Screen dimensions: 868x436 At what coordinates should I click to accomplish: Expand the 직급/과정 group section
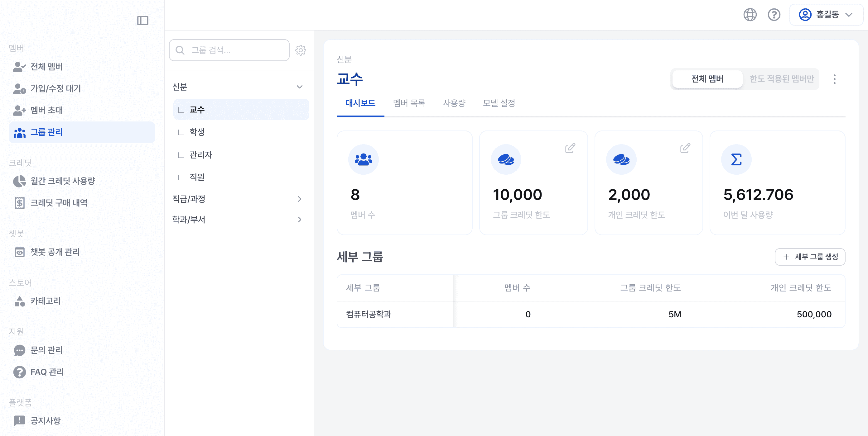(299, 199)
